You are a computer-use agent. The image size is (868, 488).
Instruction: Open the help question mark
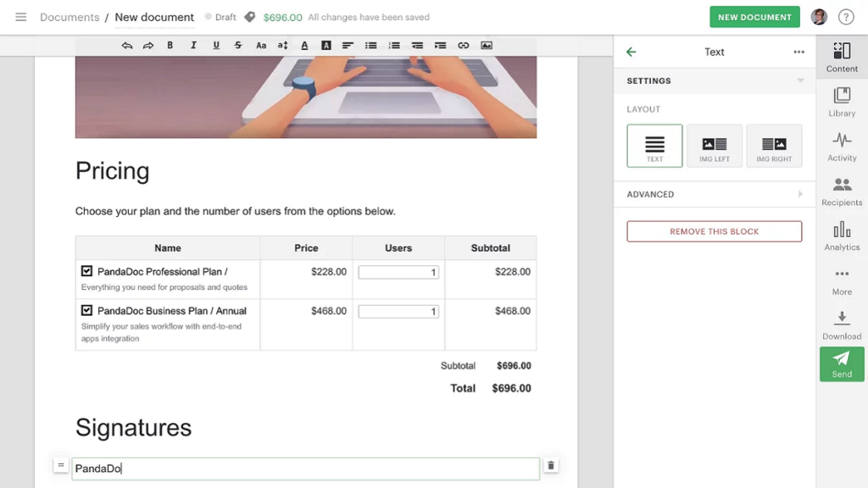pyautogui.click(x=846, y=17)
